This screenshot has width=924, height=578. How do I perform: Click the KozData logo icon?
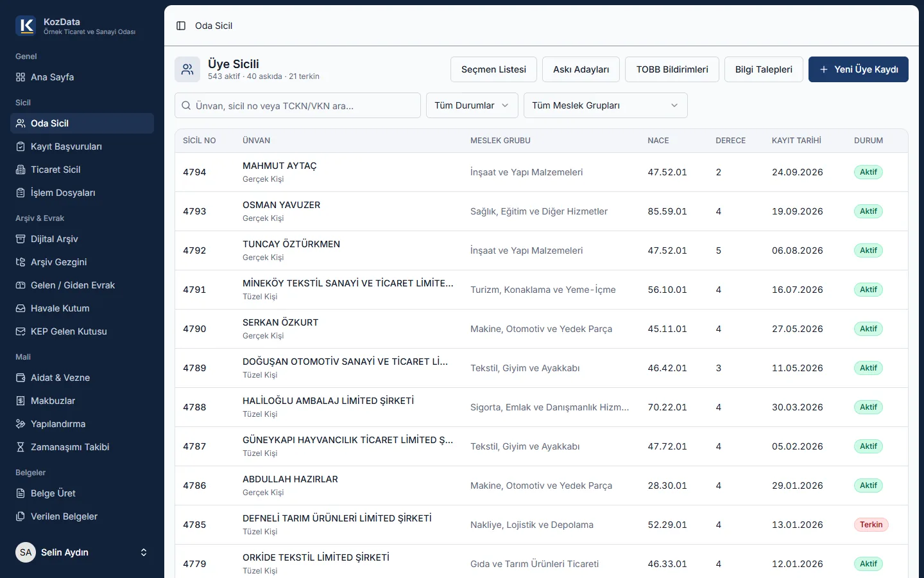[26, 26]
